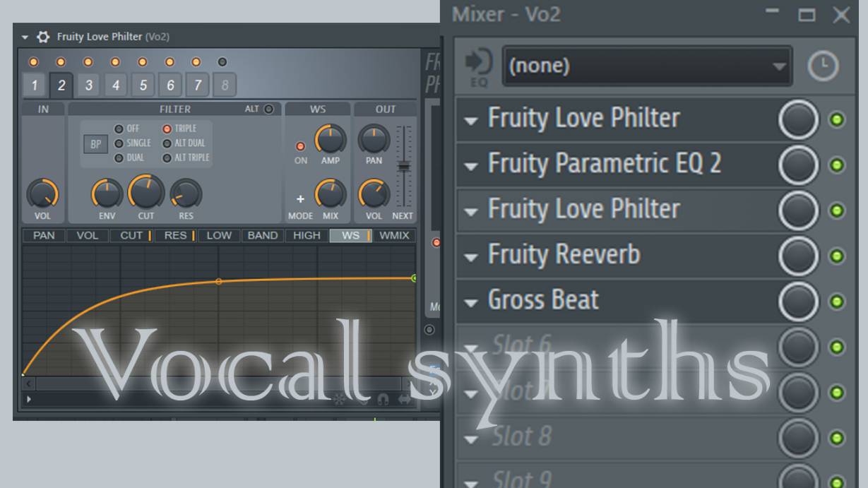This screenshot has height=488, width=868.
Task: Open Love Philter slot arrow above Fruity Reeverb
Action: click(470, 212)
